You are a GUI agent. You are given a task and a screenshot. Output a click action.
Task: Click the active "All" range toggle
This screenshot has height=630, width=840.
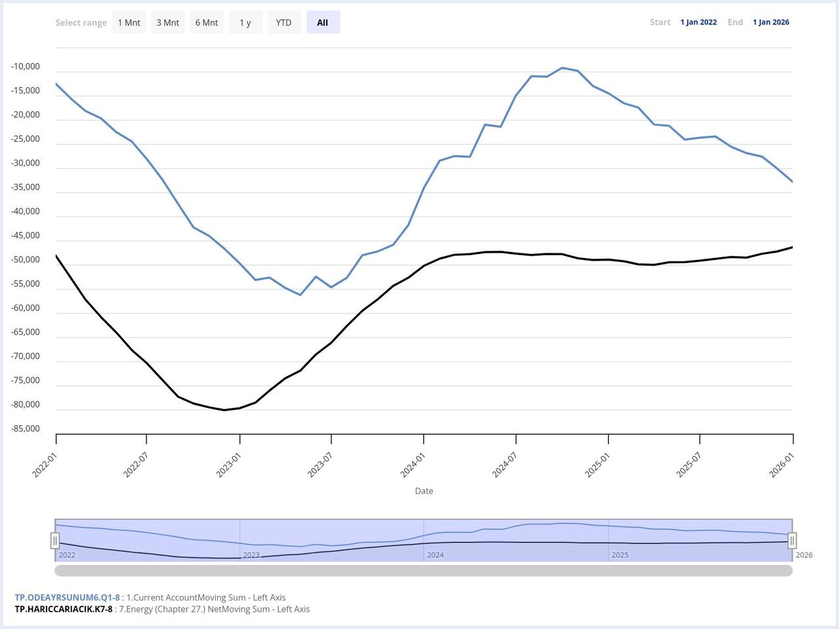[322, 22]
